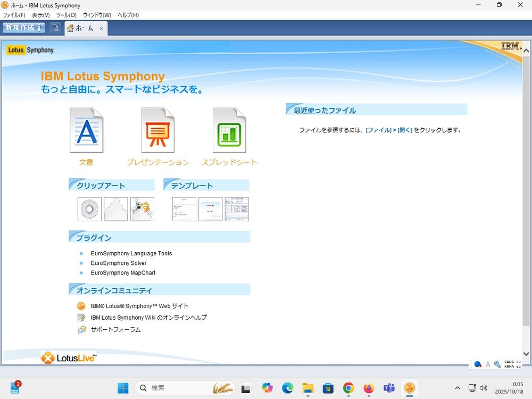Click the Wiki notepad icon
The width and height of the screenshot is (532, 399).
[x=81, y=318]
